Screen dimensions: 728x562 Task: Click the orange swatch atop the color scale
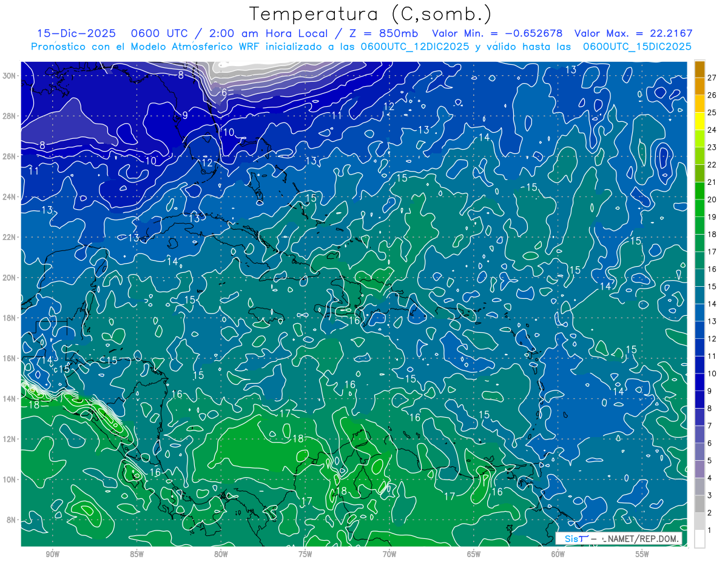click(699, 69)
